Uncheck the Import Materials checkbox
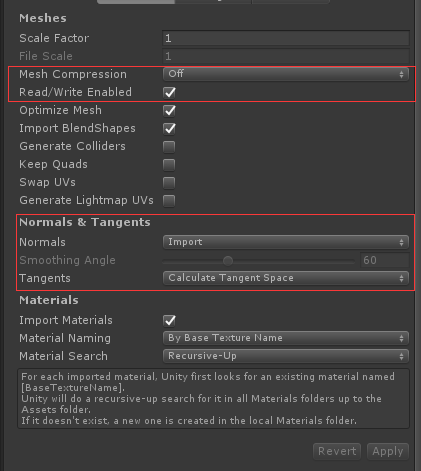This screenshot has width=421, height=471. click(169, 320)
